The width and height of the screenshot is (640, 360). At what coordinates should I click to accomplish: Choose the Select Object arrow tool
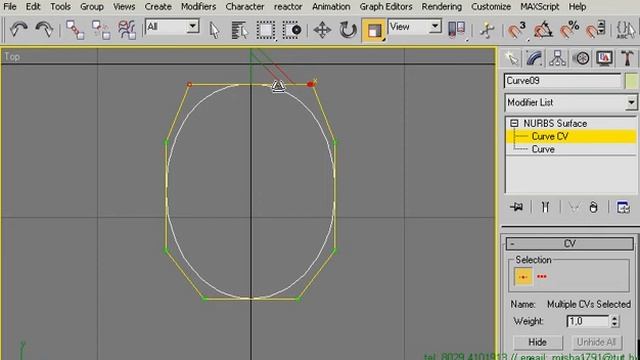tap(214, 30)
